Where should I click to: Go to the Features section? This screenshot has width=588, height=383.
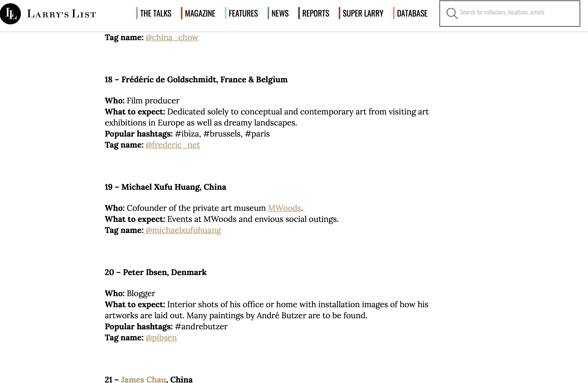point(243,13)
